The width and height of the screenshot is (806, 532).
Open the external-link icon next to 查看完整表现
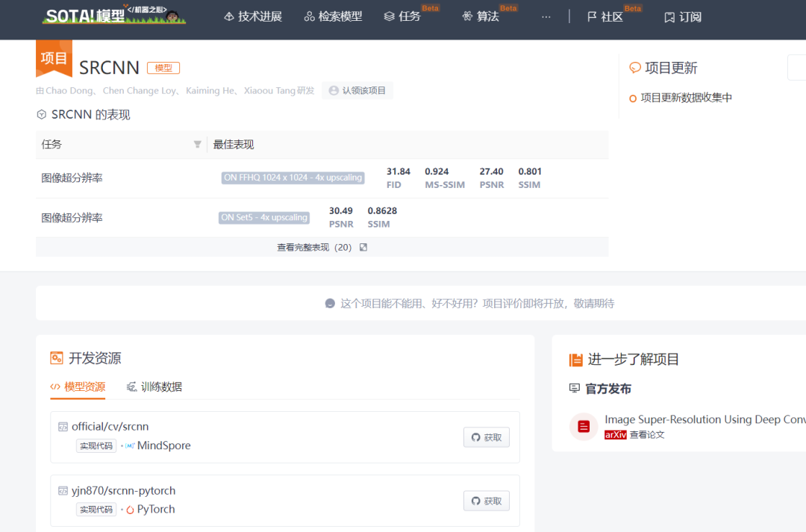coord(362,246)
